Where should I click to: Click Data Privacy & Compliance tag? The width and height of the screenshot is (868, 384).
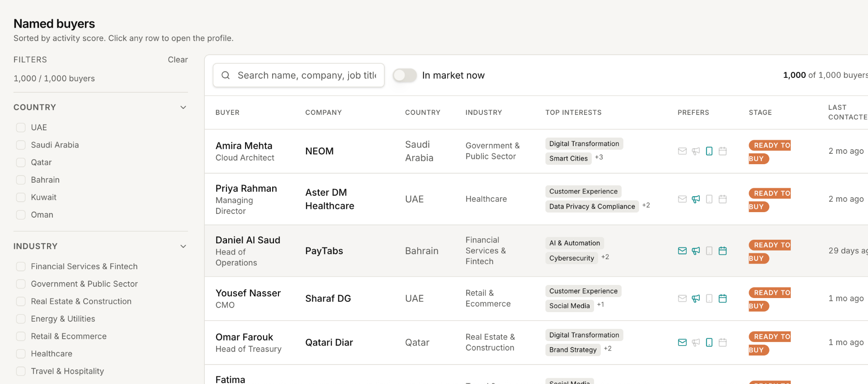coord(592,206)
